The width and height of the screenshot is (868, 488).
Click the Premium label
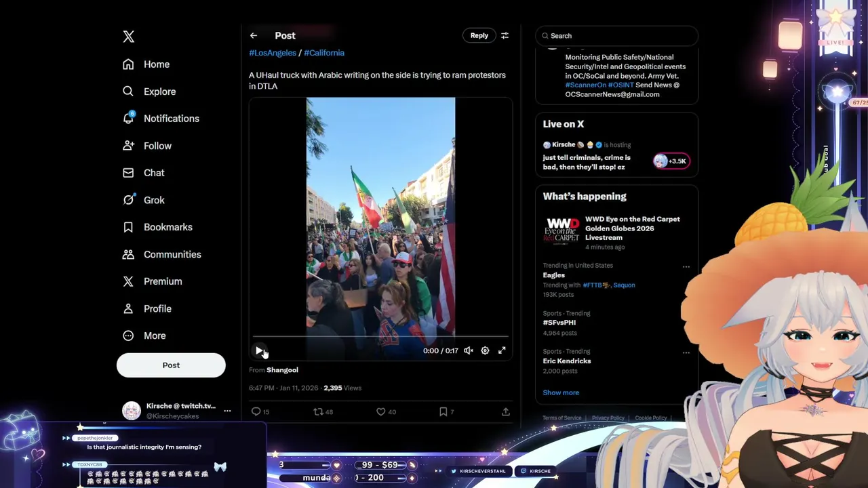[x=163, y=281]
